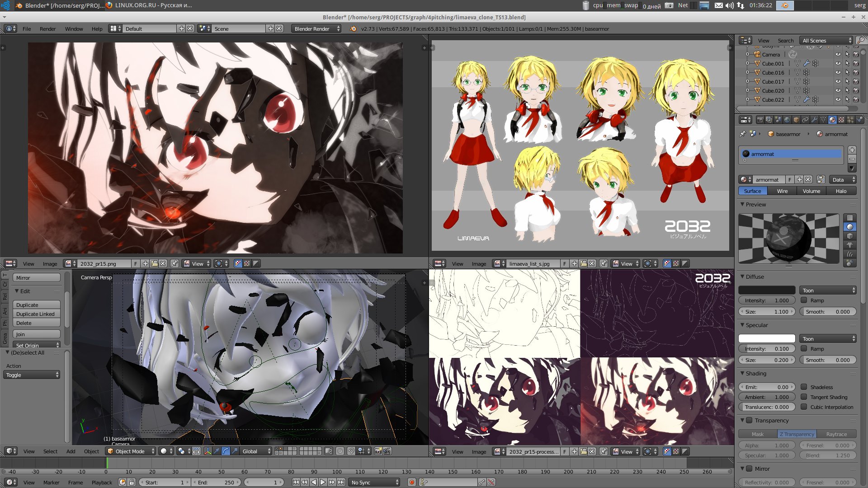Click the Diffuse Intensity slider
Image resolution: width=868 pixels, height=488 pixels.
(x=767, y=300)
